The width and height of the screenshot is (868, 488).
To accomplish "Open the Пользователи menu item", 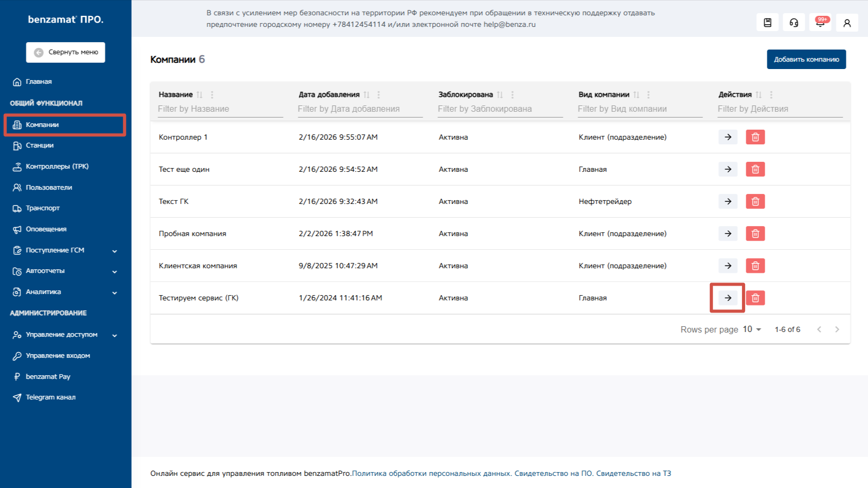I will [48, 188].
